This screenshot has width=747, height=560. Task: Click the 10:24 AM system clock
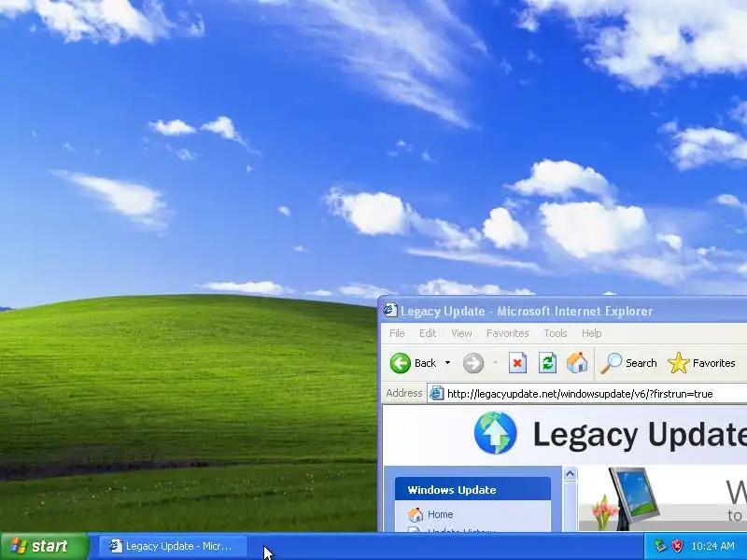[x=712, y=546]
